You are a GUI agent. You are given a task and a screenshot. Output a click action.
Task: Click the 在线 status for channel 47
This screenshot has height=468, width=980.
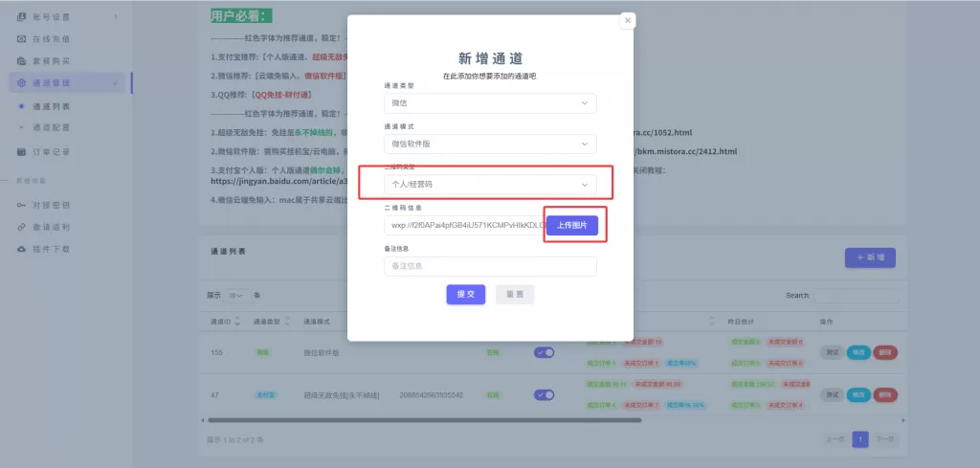(493, 395)
